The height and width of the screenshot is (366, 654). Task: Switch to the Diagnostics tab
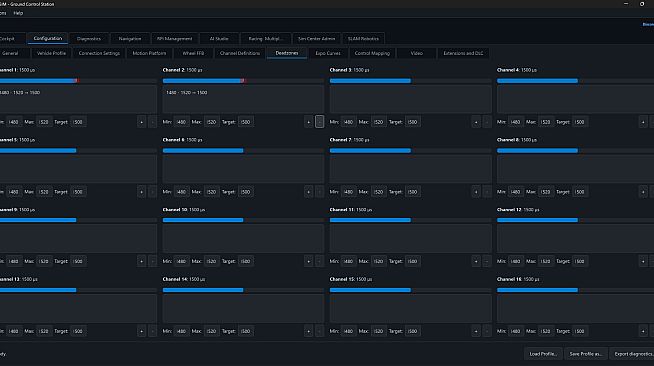(89, 39)
